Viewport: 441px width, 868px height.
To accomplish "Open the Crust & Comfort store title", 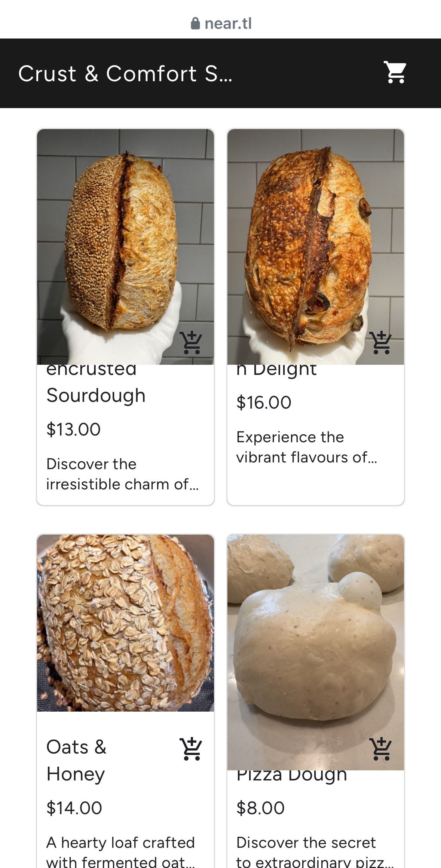I will point(125,73).
